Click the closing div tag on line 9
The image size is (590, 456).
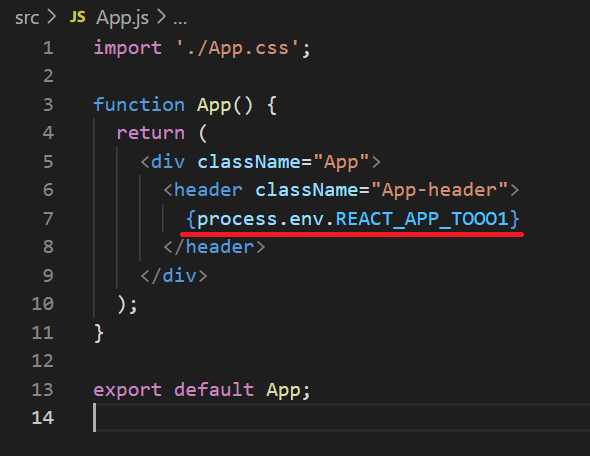pyautogui.click(x=174, y=276)
